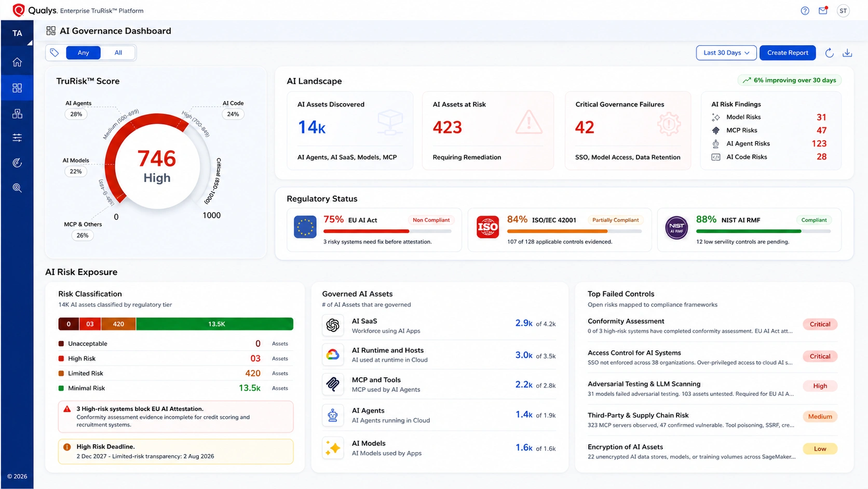Screen dimensions: 868x489
Task: Click the AI Code 24% label
Action: pos(233,109)
